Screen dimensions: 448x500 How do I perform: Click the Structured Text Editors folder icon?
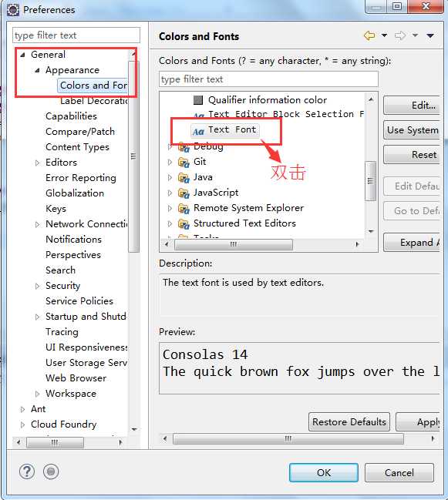pyautogui.click(x=184, y=223)
